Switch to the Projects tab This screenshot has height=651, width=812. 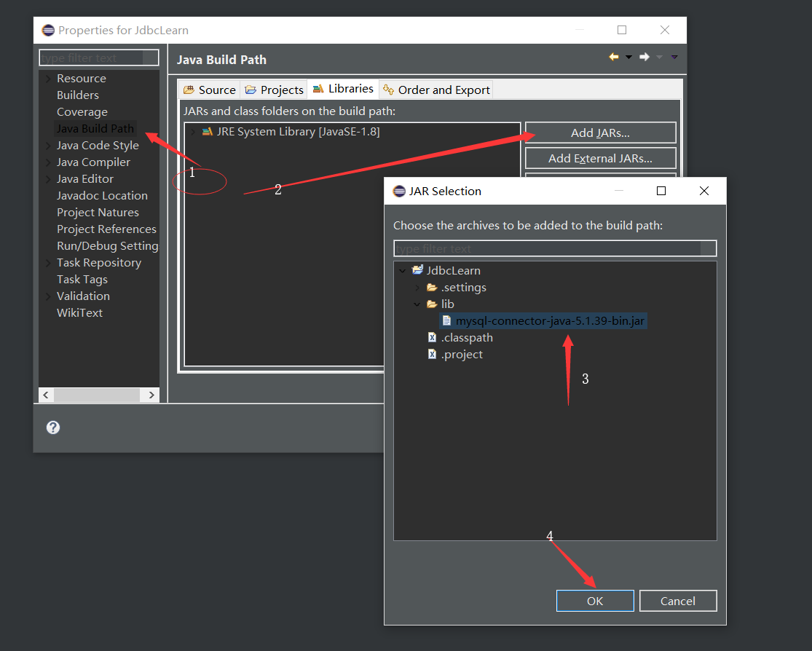(274, 90)
